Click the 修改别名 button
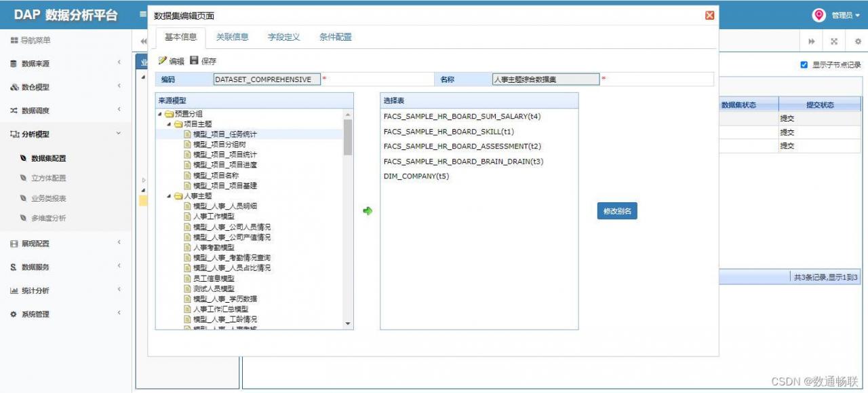Screen dimensions: 868x393 [x=617, y=211]
